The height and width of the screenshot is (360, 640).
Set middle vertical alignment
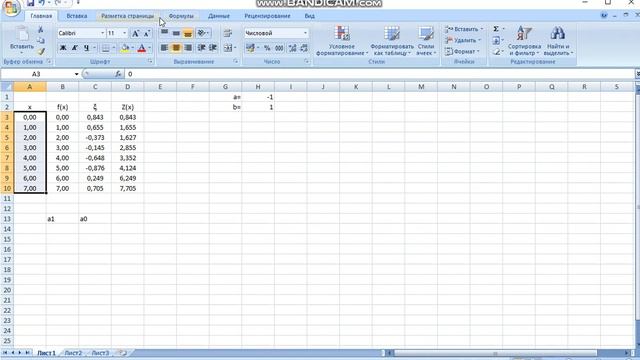point(176,33)
